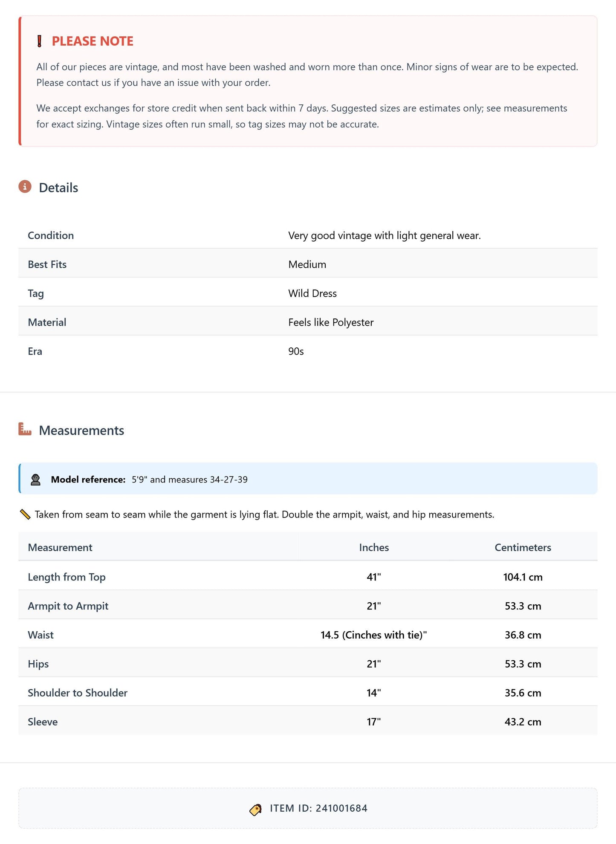
Task: Click the Measurements ruler icon
Action: coord(25,429)
